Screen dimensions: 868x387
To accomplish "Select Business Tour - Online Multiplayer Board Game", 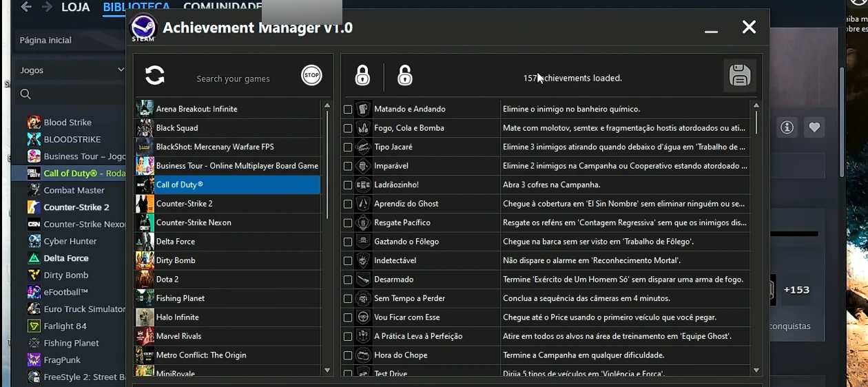I will click(228, 166).
